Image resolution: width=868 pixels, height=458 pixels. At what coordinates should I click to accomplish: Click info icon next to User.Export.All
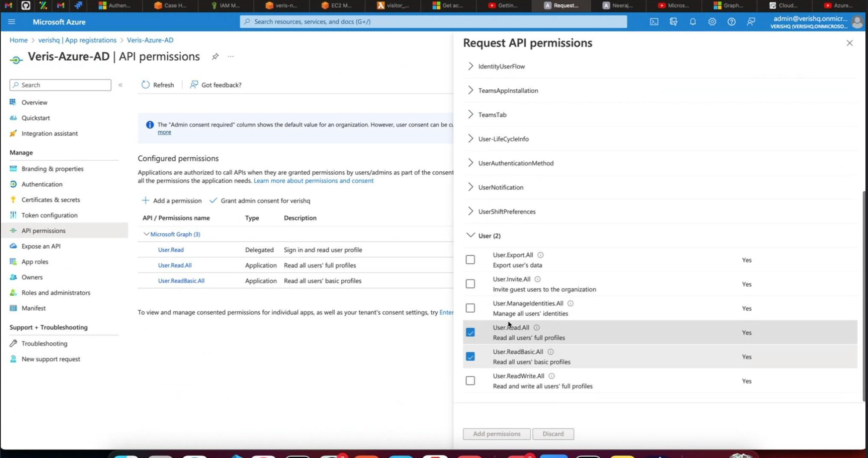540,255
